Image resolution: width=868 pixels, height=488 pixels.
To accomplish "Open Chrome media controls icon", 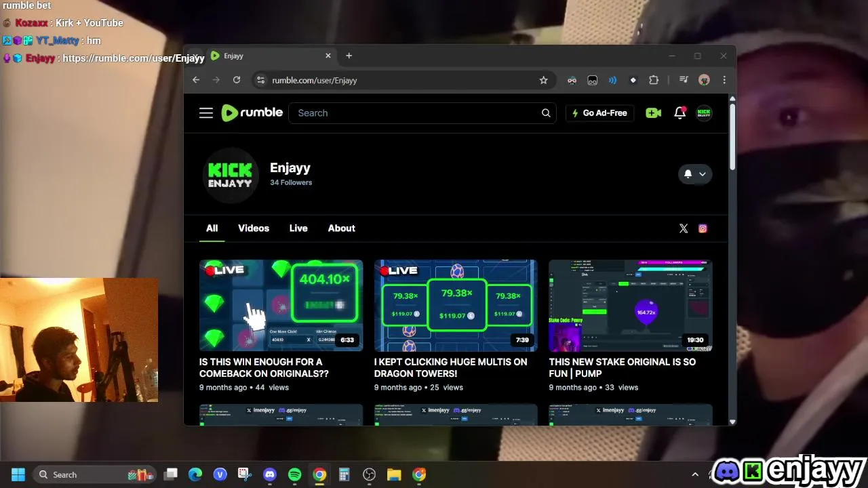I will (684, 80).
